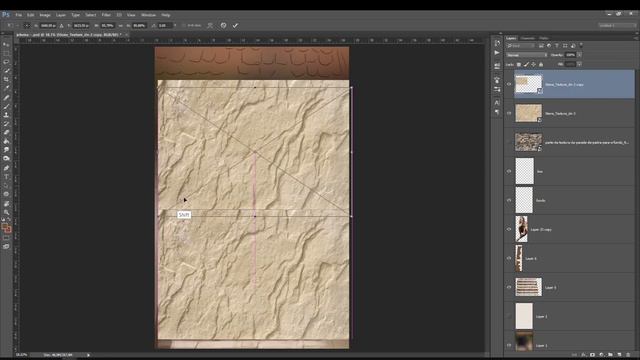
Task: Toggle relative positioning triangle icon
Action: 62,25
